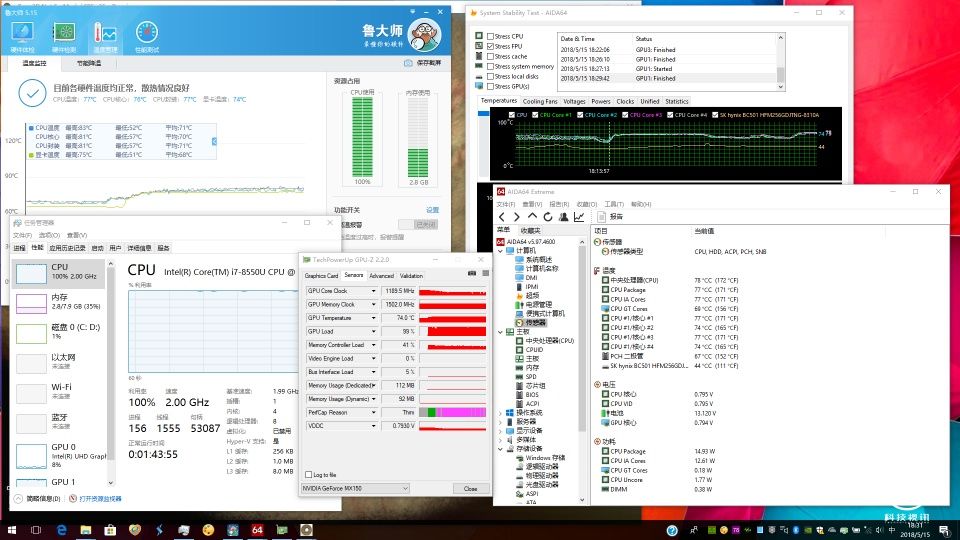Switch to 收藏夹 tab in AIDA64 sidebar
Image resolution: width=960 pixels, height=540 pixels.
(530, 230)
